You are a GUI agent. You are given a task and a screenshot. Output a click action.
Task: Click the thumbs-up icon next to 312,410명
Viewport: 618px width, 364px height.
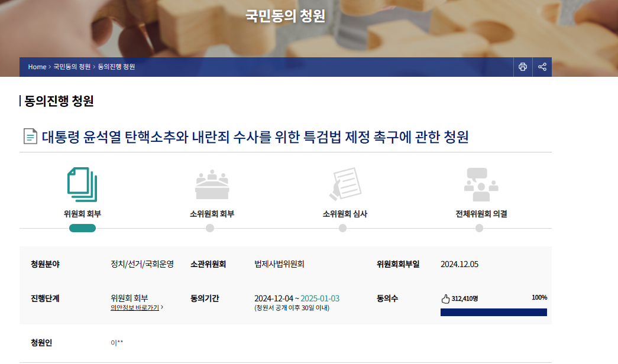click(445, 298)
